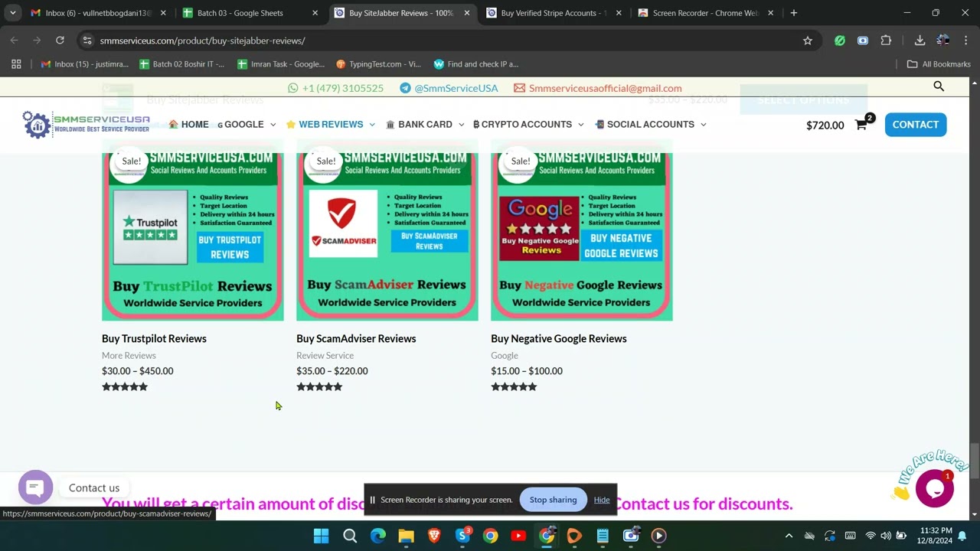
Task: Switch to Buy Verified Stripe Accounts tab
Action: click(554, 13)
